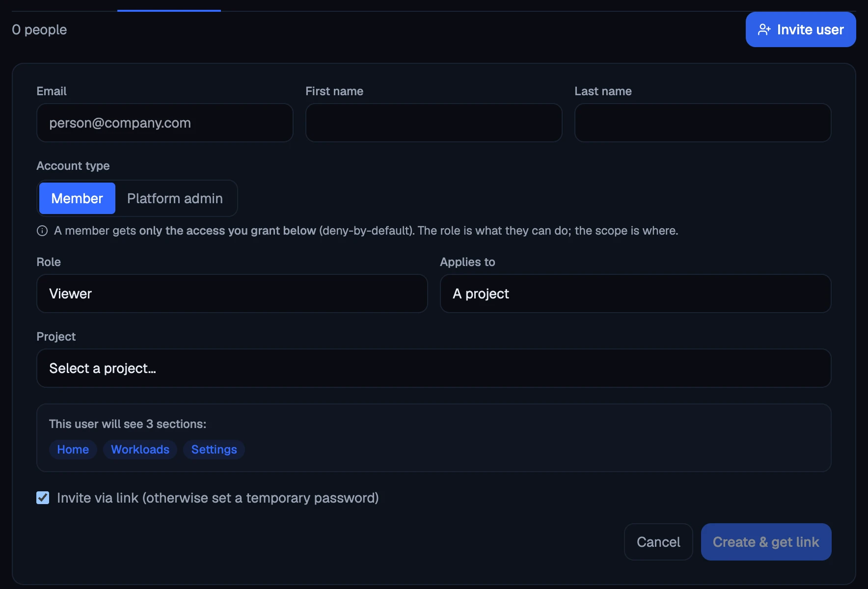This screenshot has width=868, height=589.
Task: Click Create & get link button
Action: tap(766, 542)
